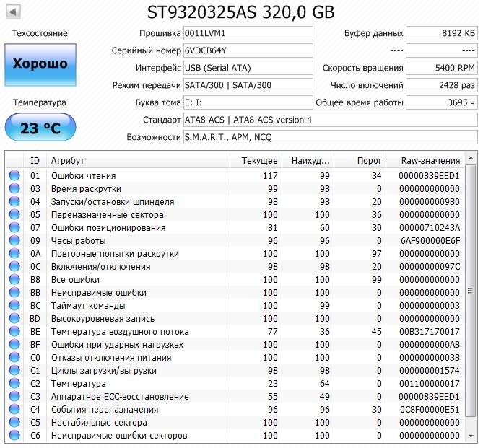Click the Скорость вращения field 5400 RPM

(442, 68)
